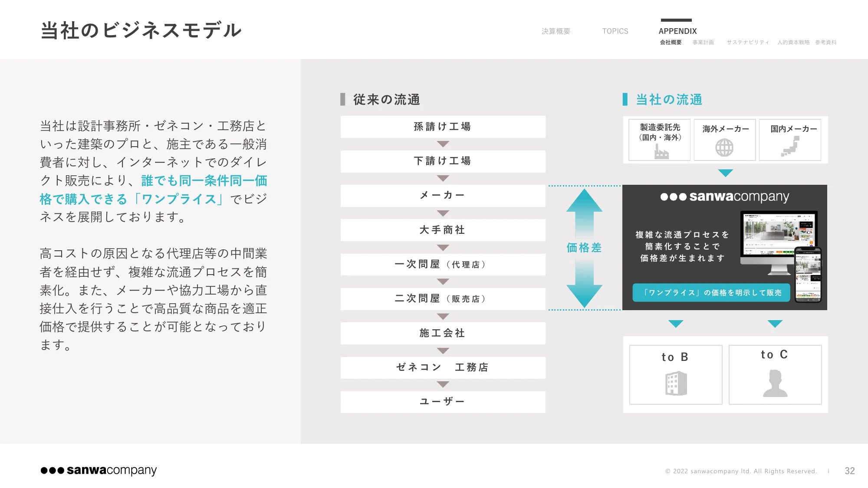Click the 海外メーカー card

(x=724, y=140)
